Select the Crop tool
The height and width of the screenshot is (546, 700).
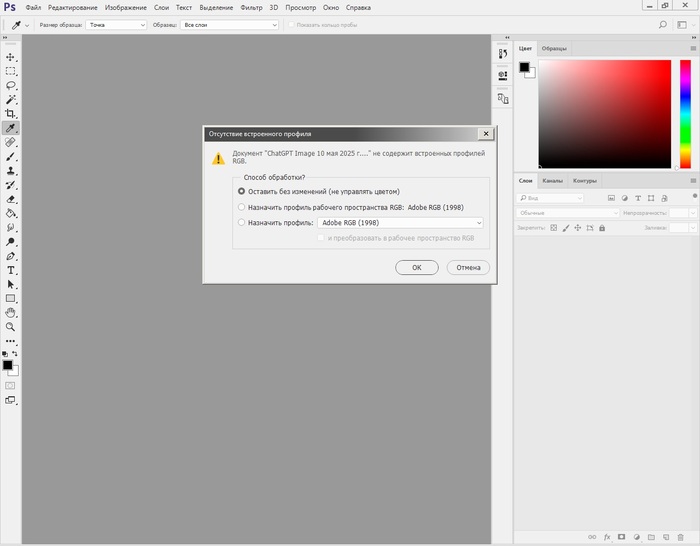(x=11, y=114)
